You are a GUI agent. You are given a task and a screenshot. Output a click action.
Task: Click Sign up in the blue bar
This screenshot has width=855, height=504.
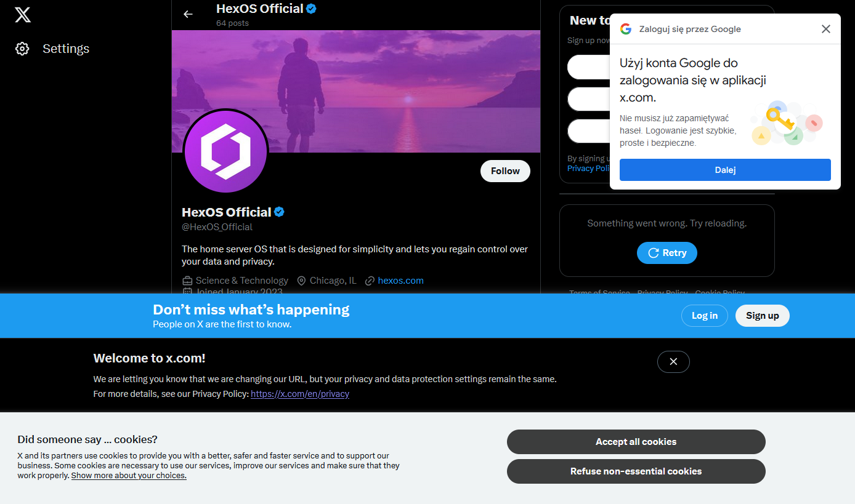pos(762,316)
